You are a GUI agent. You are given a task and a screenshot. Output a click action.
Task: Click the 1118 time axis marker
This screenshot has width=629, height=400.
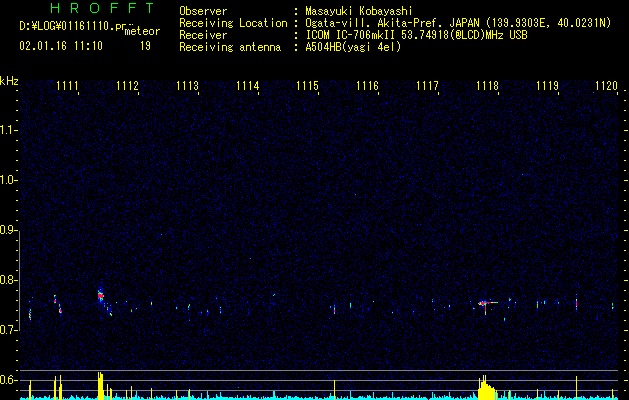(487, 86)
